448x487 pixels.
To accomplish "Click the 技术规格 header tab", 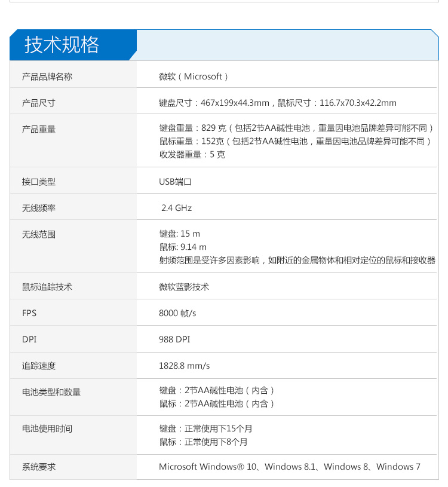I will click(62, 45).
